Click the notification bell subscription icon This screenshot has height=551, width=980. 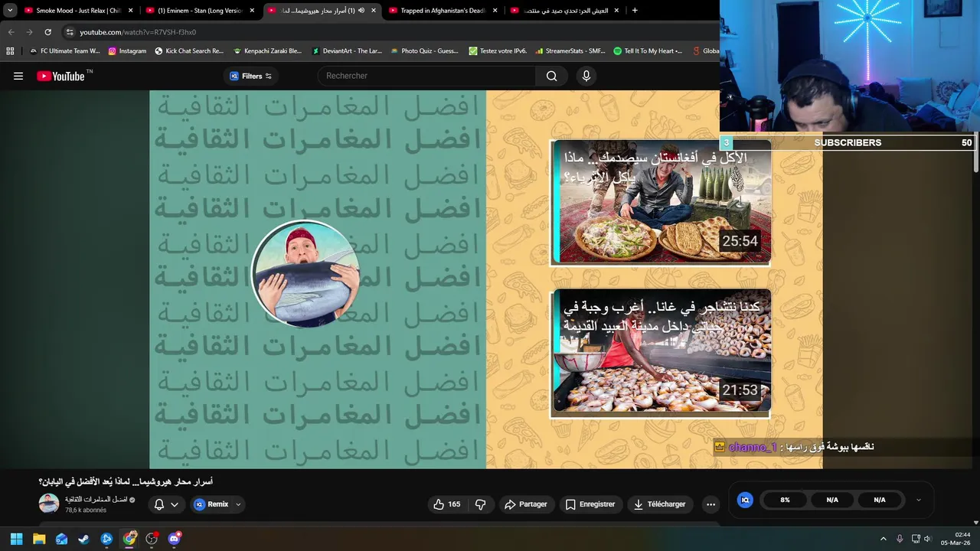click(x=159, y=504)
